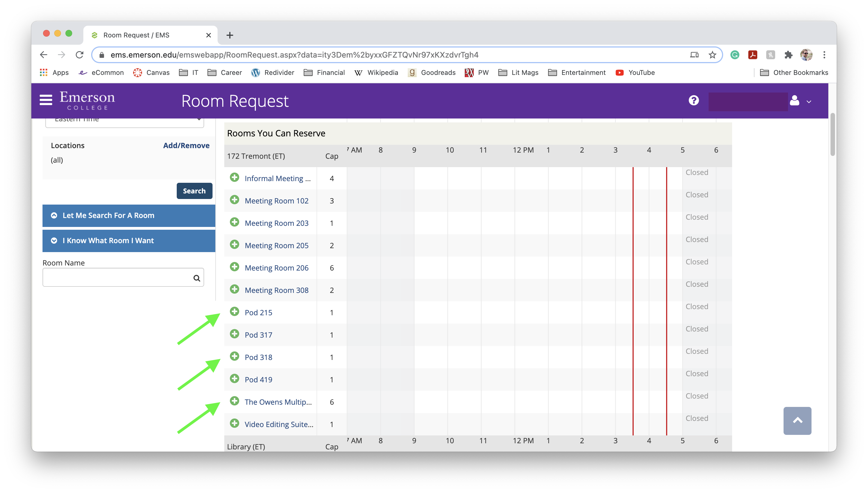The width and height of the screenshot is (868, 493).
Task: Click the Add/Remove locations link
Action: tap(186, 145)
